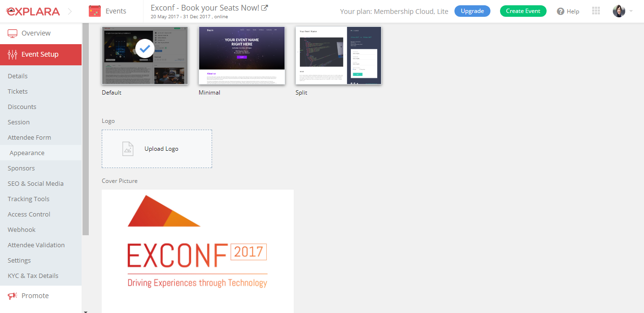644x313 pixels.
Task: Open SEO & Social Media settings
Action: (36, 183)
